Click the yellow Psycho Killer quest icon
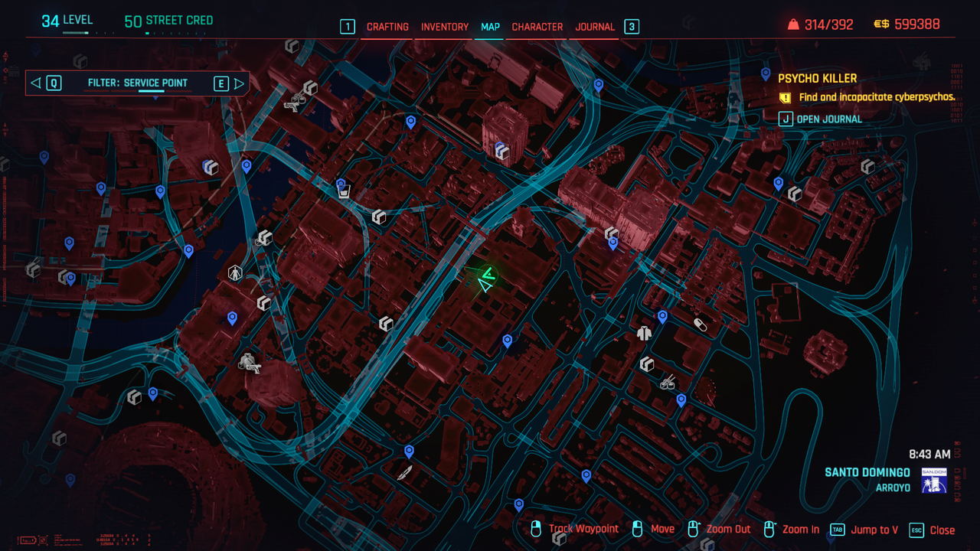This screenshot has width=980, height=551. pos(785,98)
